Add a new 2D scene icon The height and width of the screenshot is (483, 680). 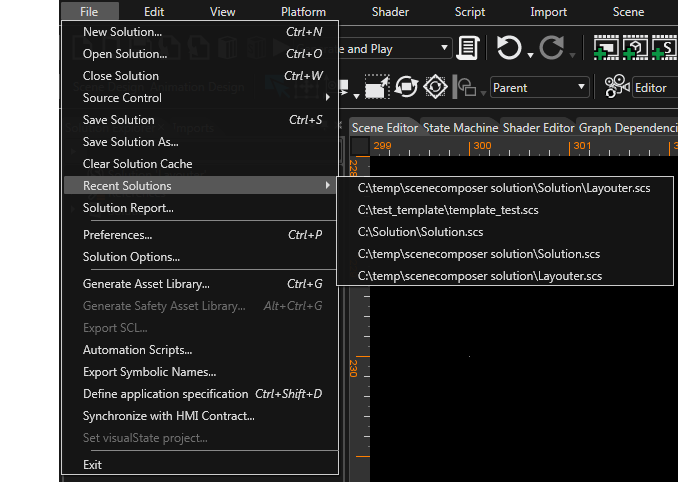(606, 48)
